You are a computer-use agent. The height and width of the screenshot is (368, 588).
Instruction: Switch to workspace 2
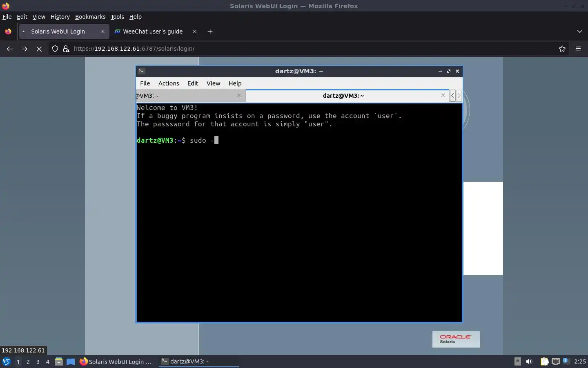pyautogui.click(x=28, y=361)
